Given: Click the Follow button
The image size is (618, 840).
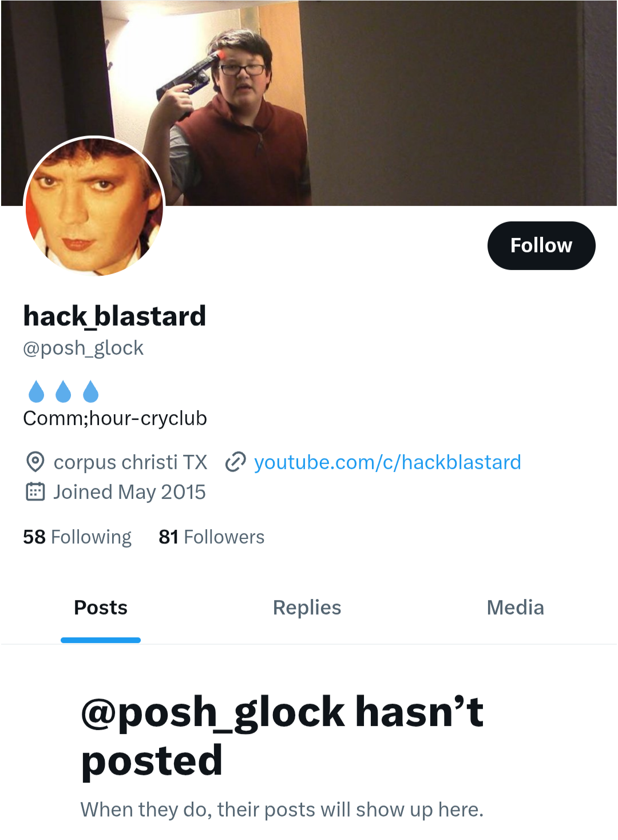Looking at the screenshot, I should tap(541, 245).
